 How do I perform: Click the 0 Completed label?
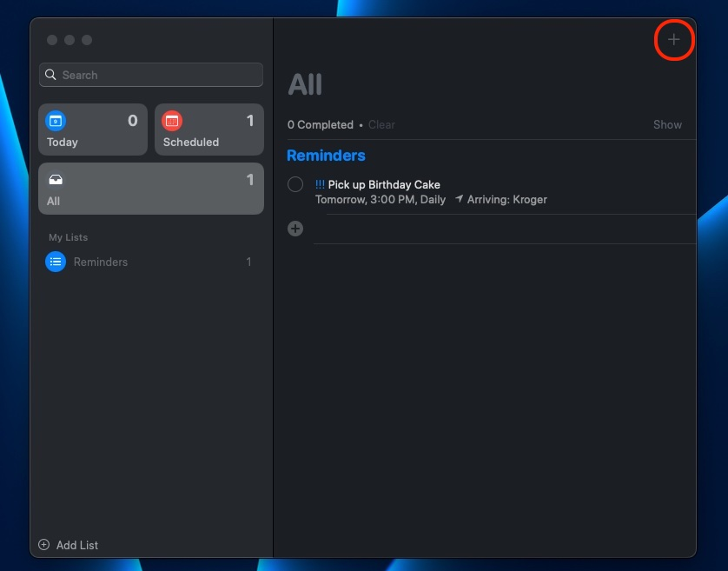point(321,124)
